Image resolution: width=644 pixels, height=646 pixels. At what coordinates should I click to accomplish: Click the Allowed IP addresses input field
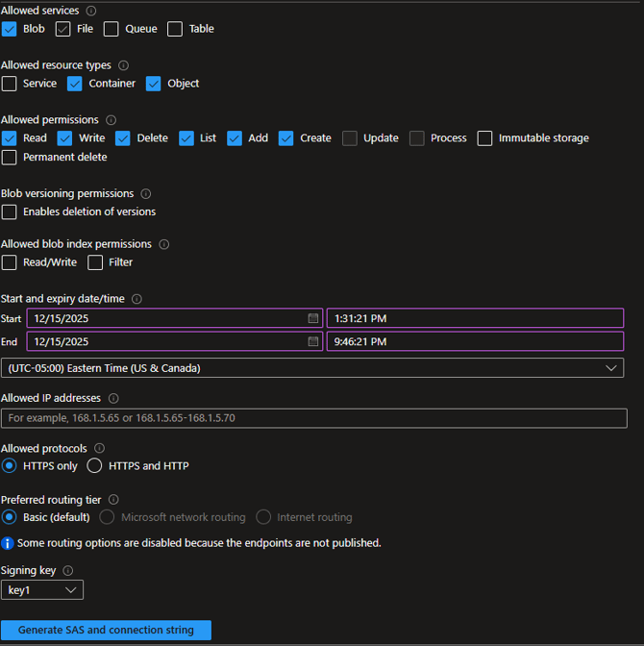tap(313, 418)
